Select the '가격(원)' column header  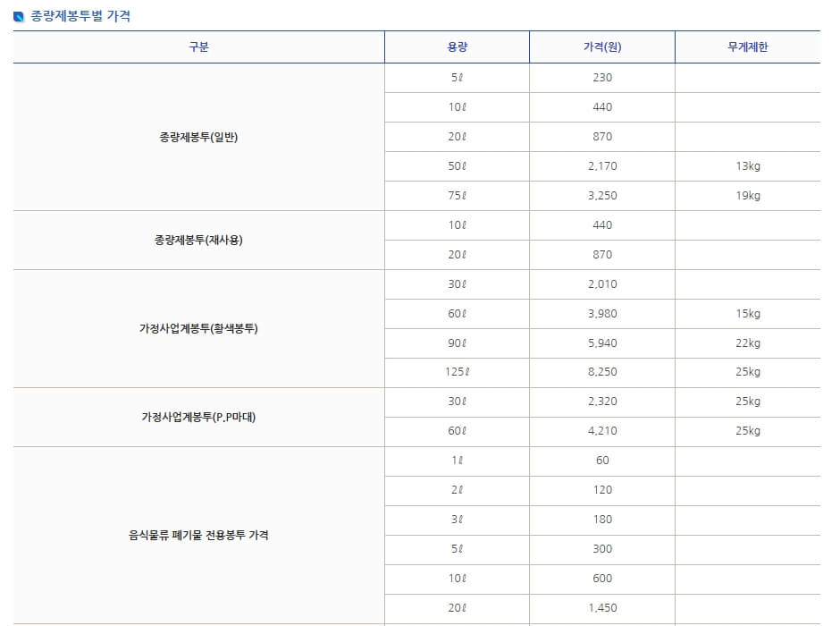coord(602,47)
